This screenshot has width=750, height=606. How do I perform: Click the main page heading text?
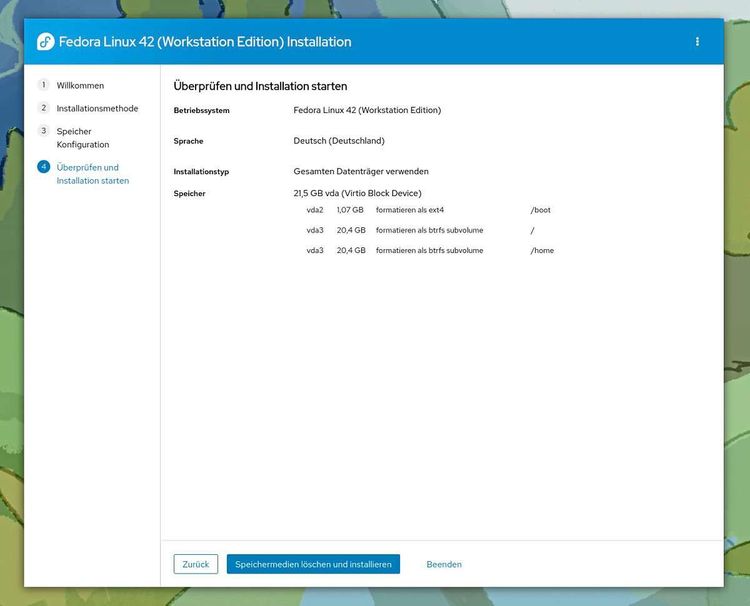(x=260, y=87)
